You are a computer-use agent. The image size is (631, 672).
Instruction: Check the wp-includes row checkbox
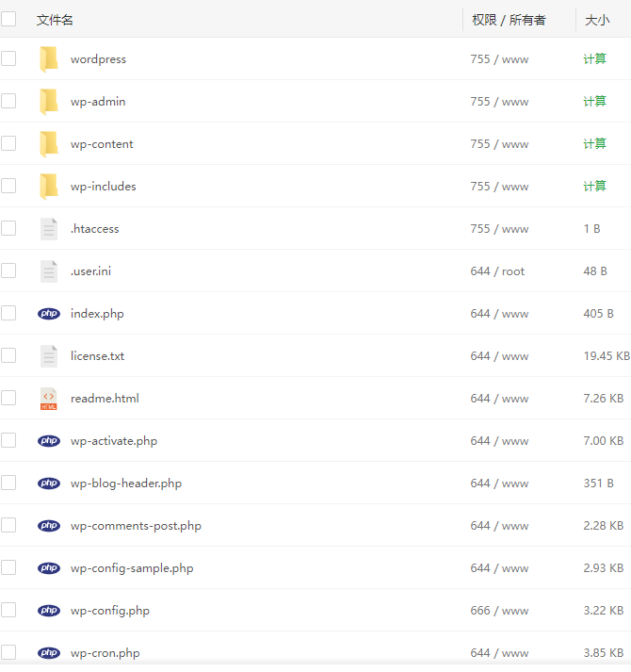8,186
